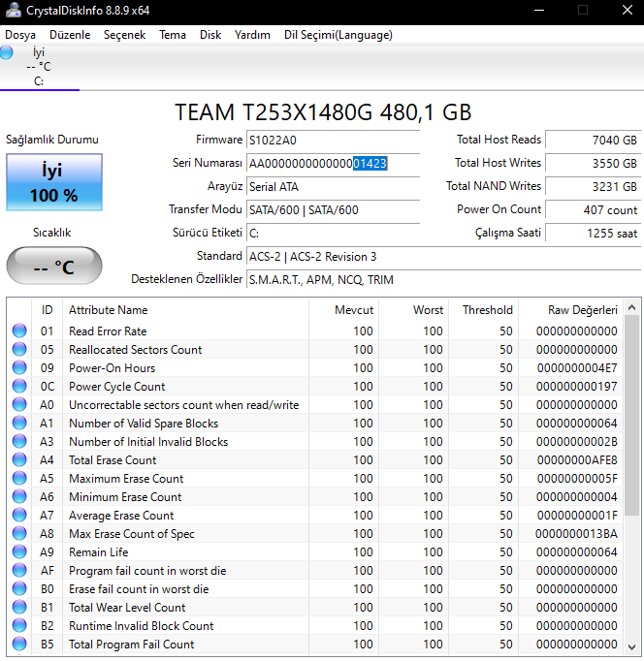Click the scroll down arrow of attribute list

coord(632,647)
